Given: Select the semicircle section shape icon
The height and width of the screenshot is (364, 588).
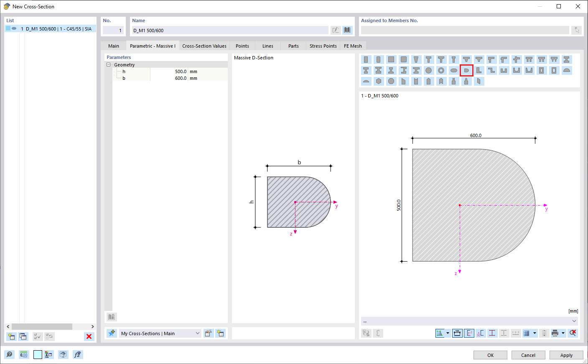Looking at the screenshot, I should (567, 71).
